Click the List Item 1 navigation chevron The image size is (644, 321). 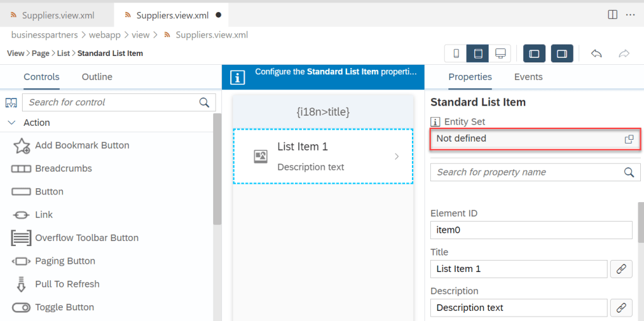point(396,157)
